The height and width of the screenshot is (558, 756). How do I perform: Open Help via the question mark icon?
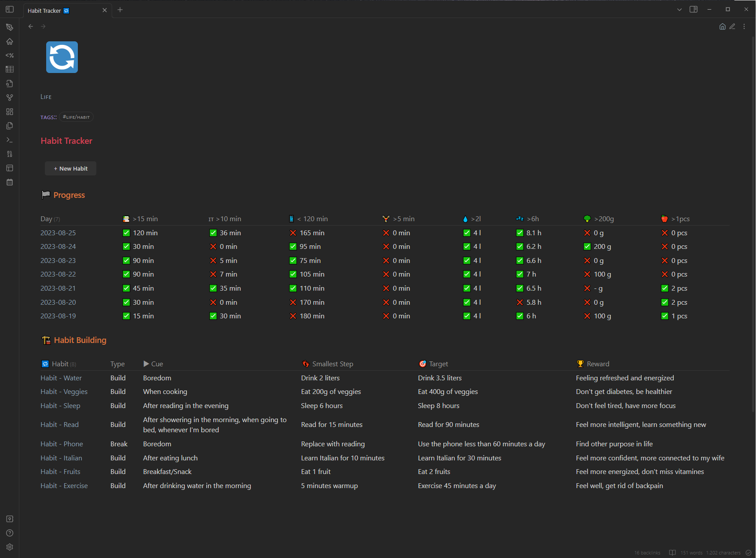pyautogui.click(x=10, y=533)
